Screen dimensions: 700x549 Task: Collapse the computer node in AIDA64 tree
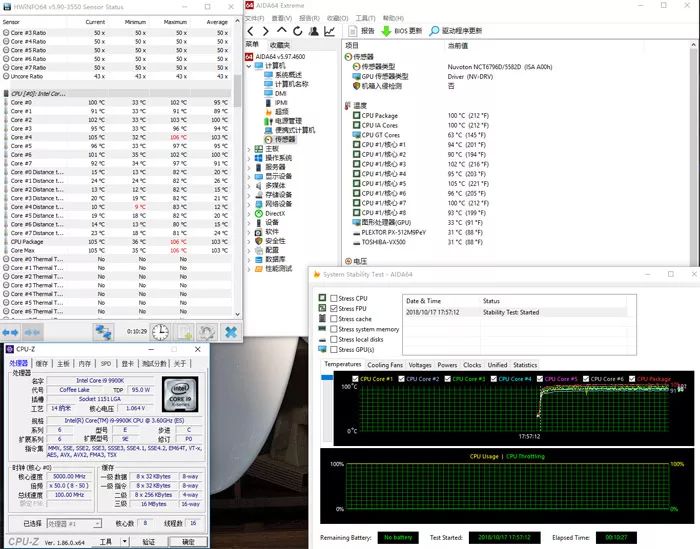(249, 66)
